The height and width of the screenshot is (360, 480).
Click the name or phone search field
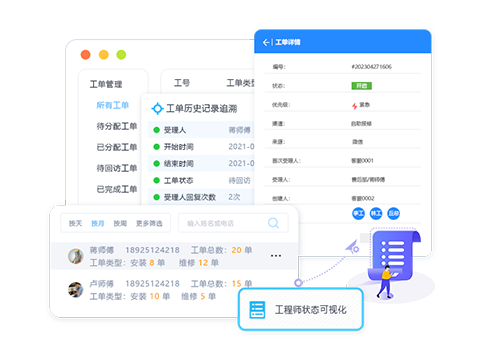233,223
